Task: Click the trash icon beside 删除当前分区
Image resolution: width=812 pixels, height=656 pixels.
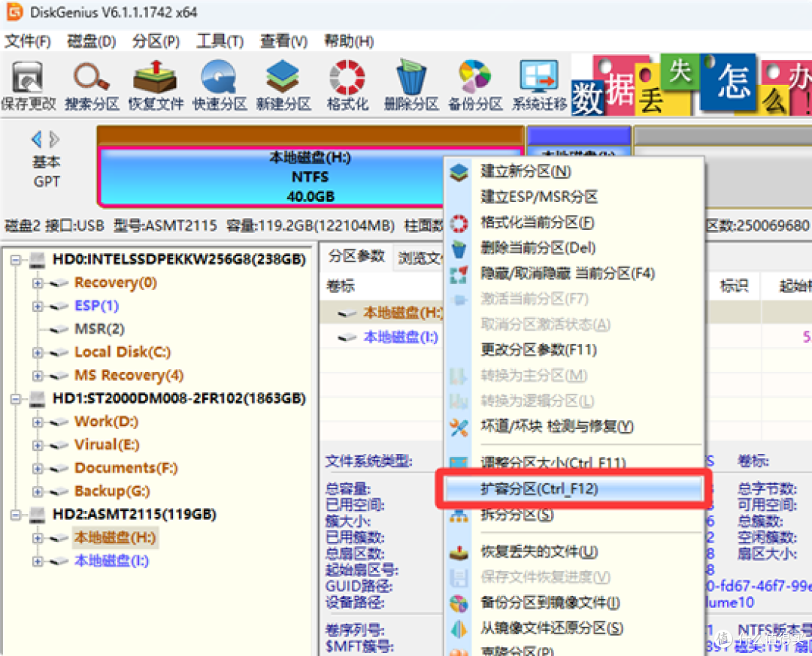Action: click(459, 249)
